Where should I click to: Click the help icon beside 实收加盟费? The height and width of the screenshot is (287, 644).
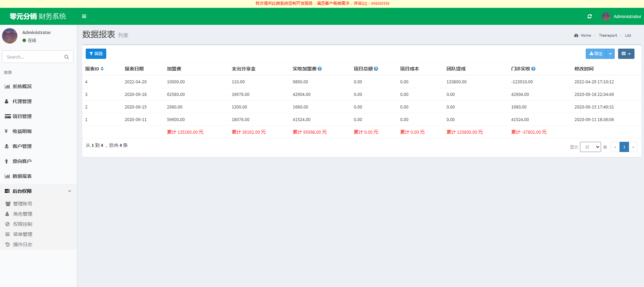point(320,69)
